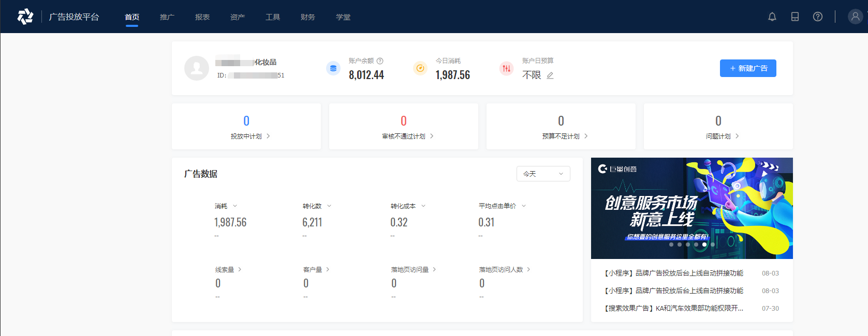
Task: Click the platform logo icon
Action: 25,17
